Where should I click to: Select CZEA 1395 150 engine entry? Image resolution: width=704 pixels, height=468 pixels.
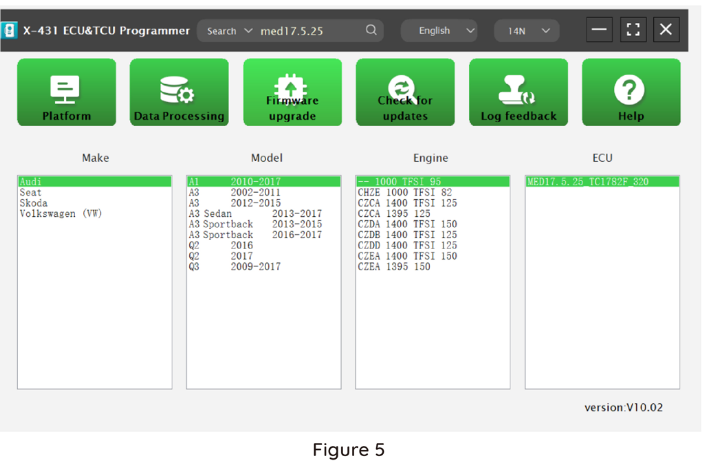click(x=394, y=267)
